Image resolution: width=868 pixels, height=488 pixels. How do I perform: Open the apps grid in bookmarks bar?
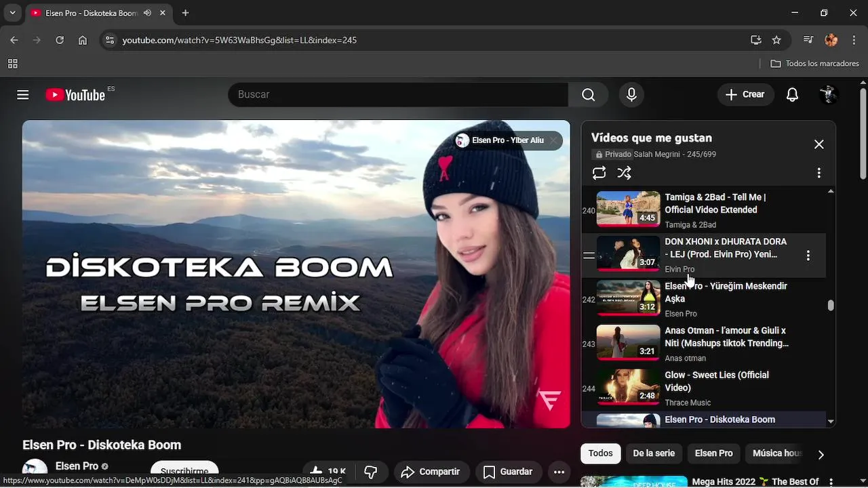point(12,64)
